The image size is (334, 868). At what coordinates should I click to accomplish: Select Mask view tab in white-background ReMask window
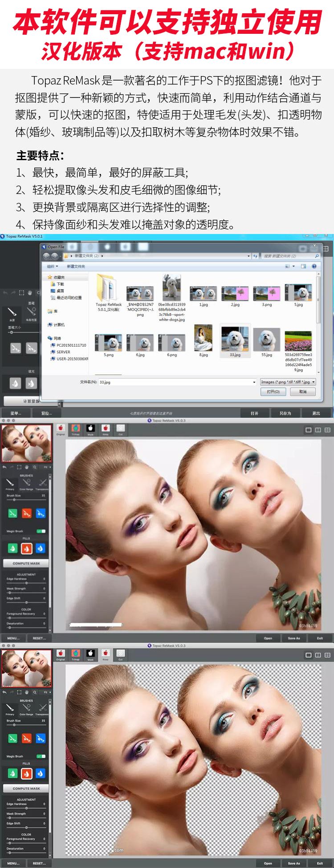[90, 429]
